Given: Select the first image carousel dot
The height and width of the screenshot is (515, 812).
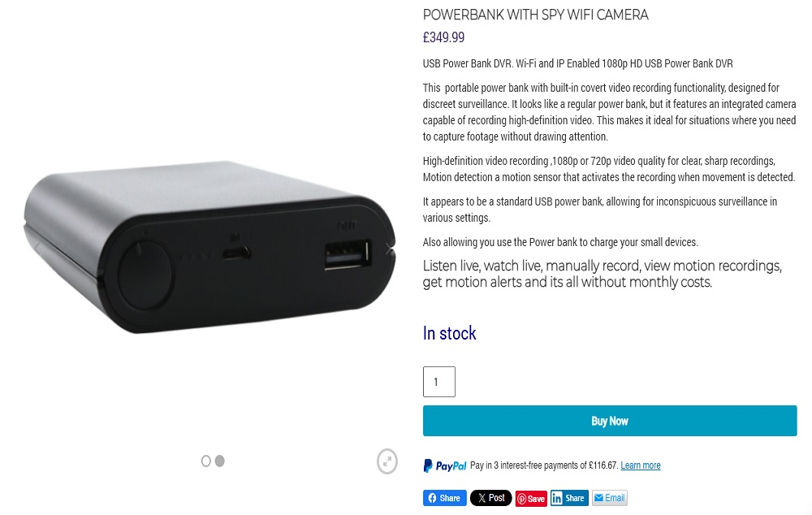Looking at the screenshot, I should click(206, 461).
